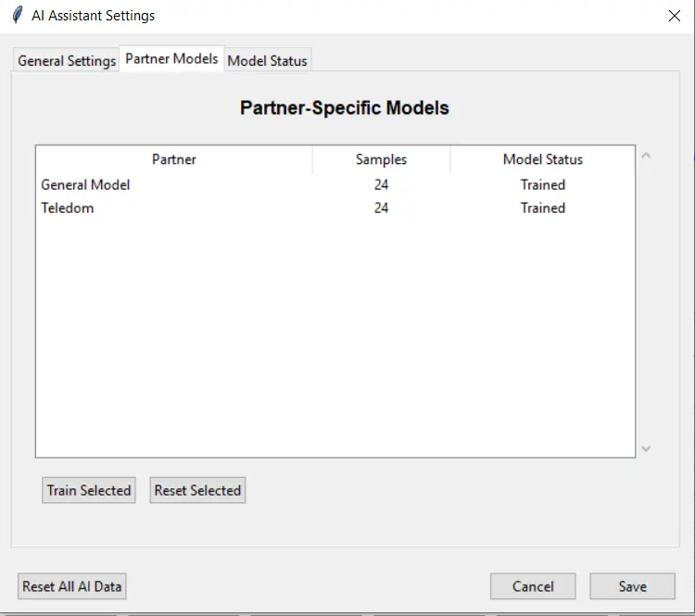
Task: Click the scrollbar down arrow
Action: tap(646, 448)
